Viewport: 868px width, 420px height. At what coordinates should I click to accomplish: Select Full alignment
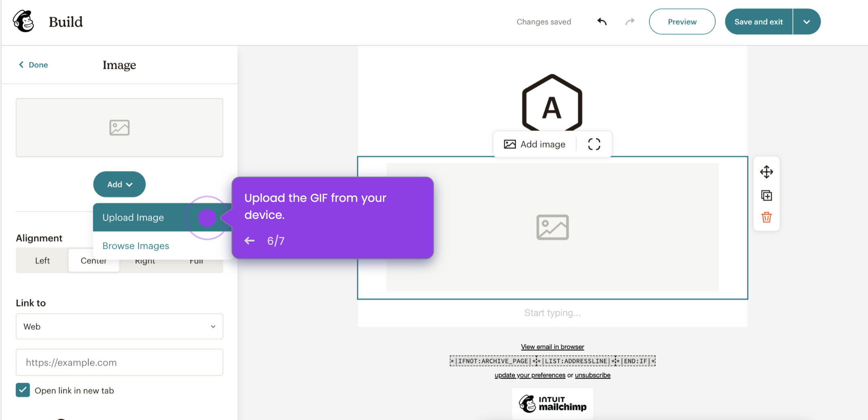(196, 260)
